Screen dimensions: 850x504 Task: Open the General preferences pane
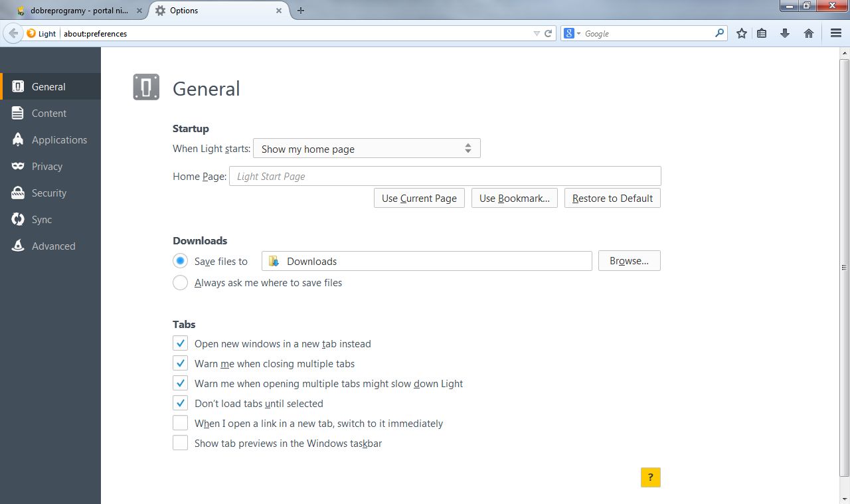50,86
